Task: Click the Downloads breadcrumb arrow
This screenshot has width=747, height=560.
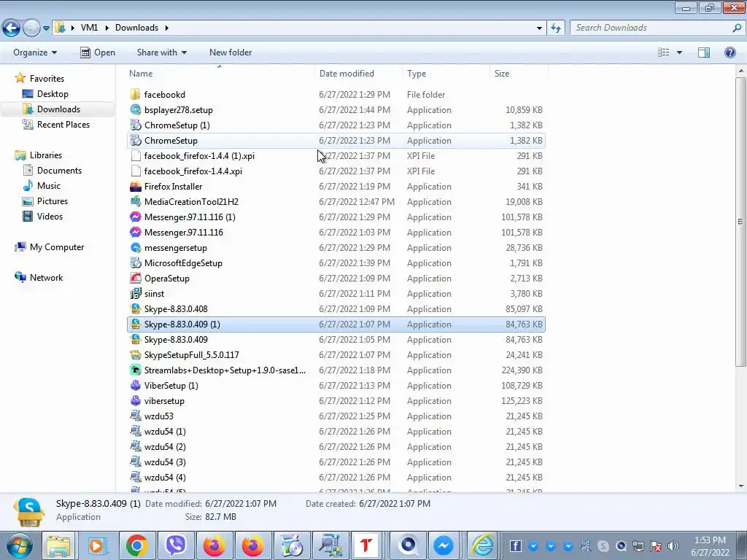Action: [x=167, y=28]
